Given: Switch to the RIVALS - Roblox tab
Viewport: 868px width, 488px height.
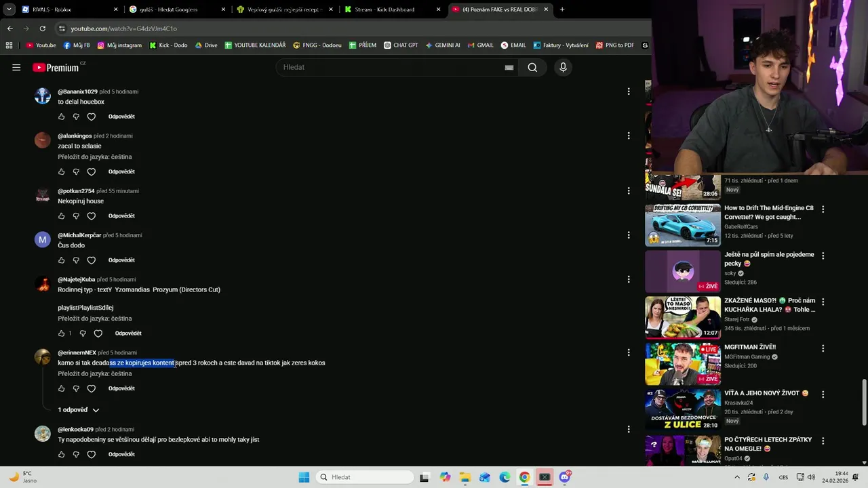Looking at the screenshot, I should (68, 9).
